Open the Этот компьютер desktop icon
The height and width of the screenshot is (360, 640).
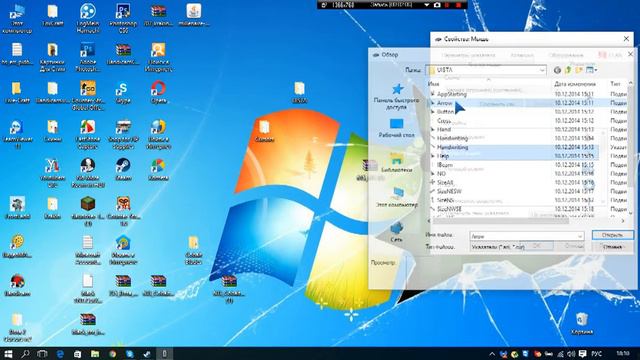tap(17, 19)
